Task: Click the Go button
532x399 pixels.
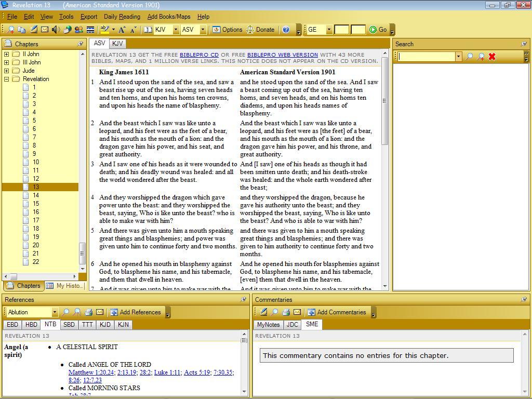Action: pyautogui.click(x=378, y=30)
